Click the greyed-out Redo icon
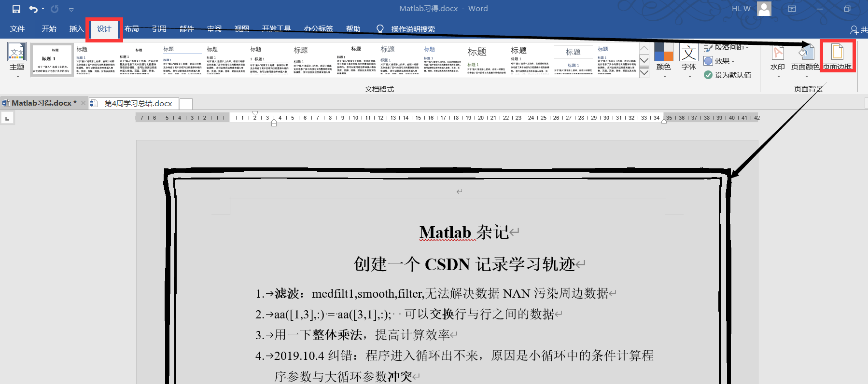This screenshot has width=868, height=384. click(55, 9)
